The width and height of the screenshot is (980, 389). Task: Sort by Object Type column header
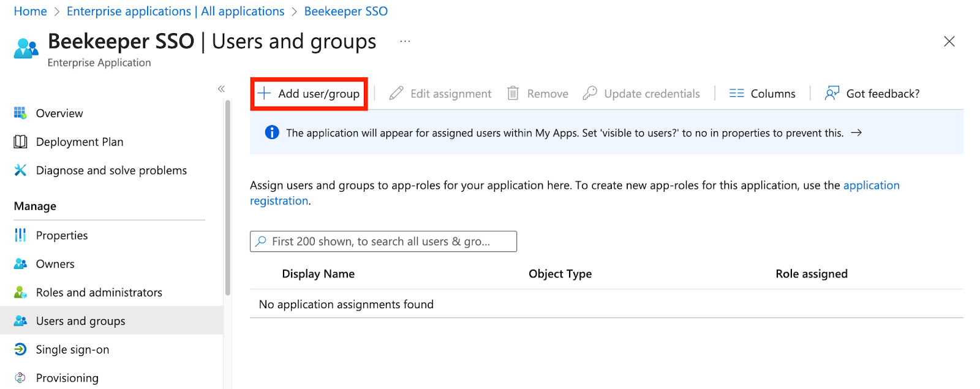560,274
